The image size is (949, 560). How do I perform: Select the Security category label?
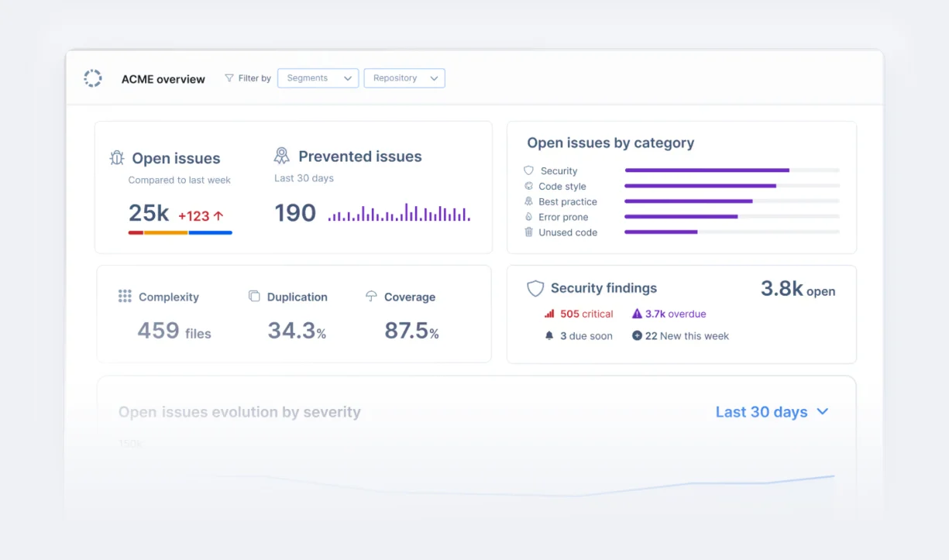tap(559, 171)
